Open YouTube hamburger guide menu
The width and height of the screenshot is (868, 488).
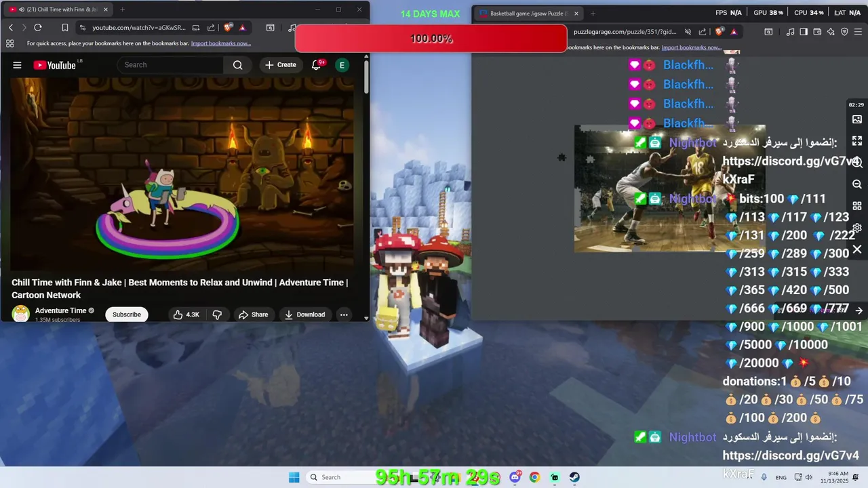tap(17, 65)
